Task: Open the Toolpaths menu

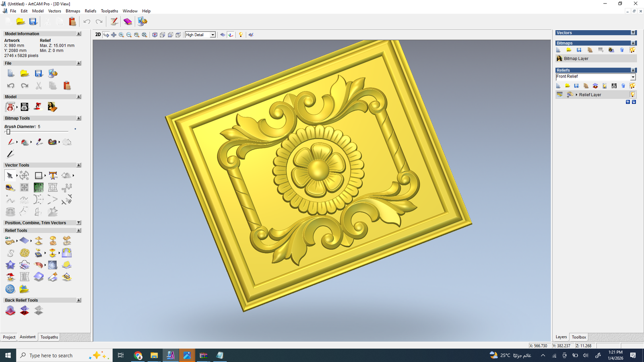Action: pyautogui.click(x=109, y=11)
